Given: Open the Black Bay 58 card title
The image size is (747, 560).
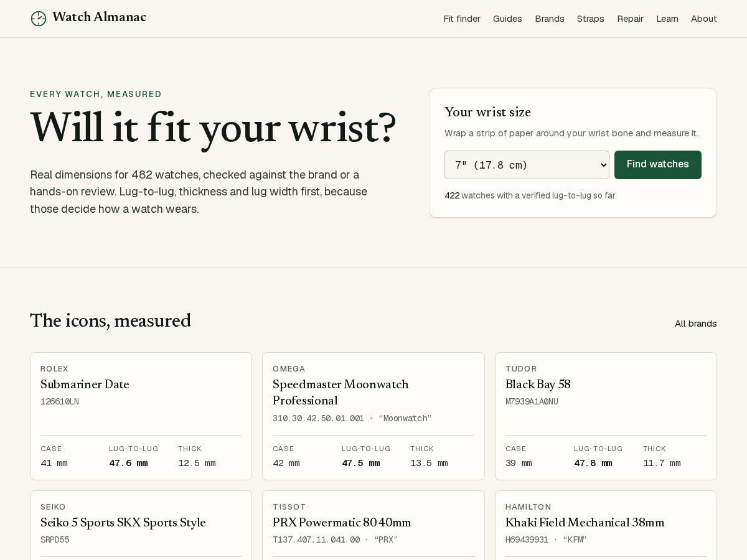Looking at the screenshot, I should click(538, 385).
